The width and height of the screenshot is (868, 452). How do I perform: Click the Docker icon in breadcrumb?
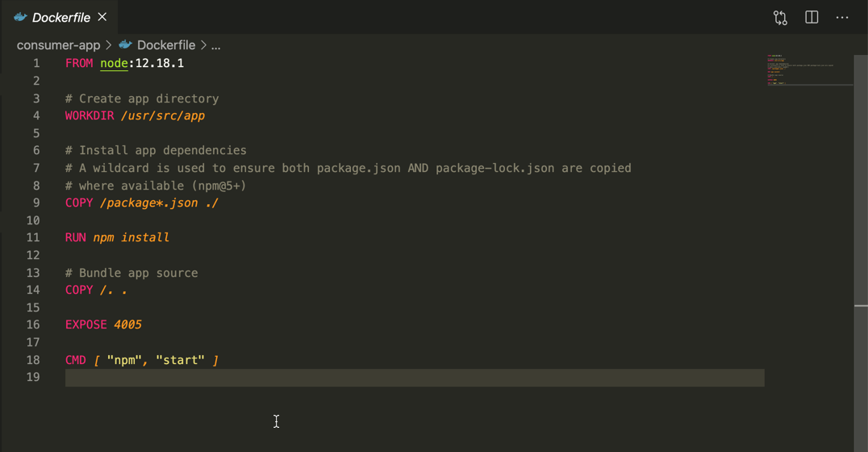coord(125,45)
